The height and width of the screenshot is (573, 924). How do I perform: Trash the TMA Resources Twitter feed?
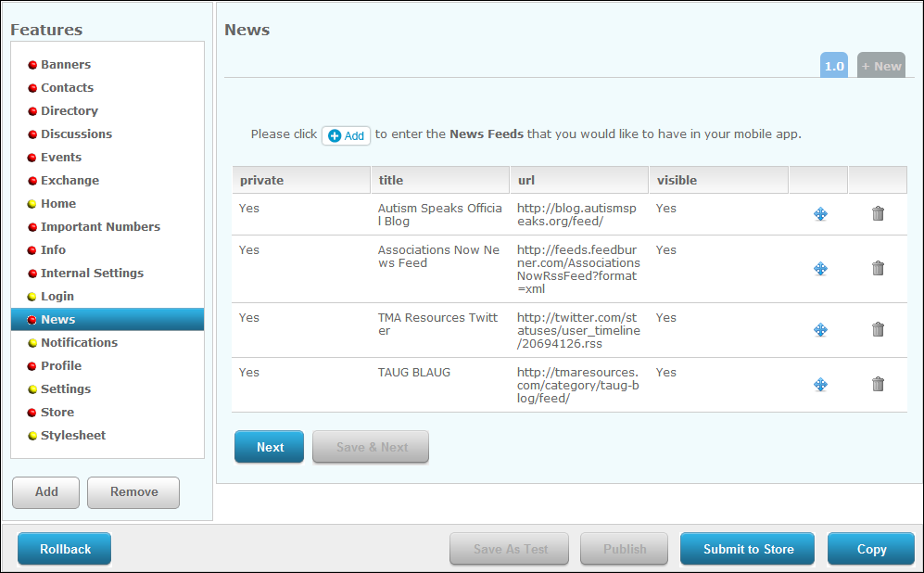click(x=878, y=330)
